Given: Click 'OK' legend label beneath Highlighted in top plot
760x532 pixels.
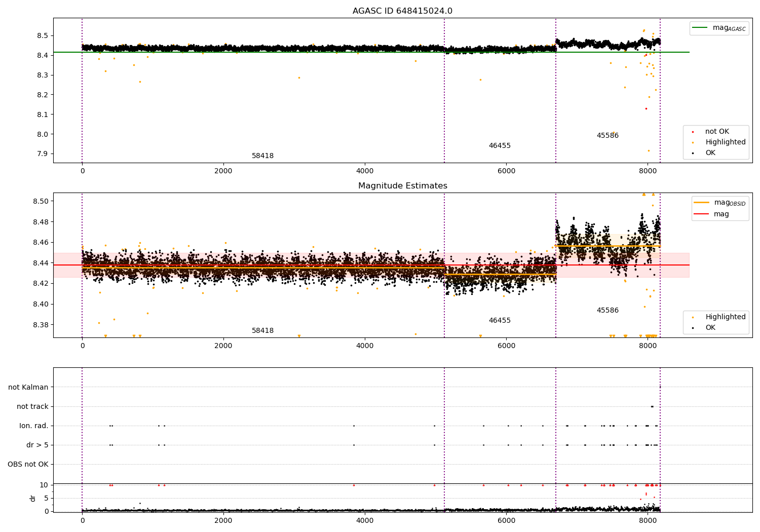Looking at the screenshot, I should tap(710, 153).
